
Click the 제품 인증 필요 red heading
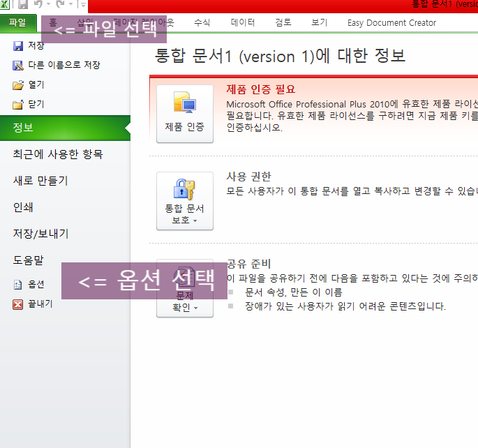[261, 89]
